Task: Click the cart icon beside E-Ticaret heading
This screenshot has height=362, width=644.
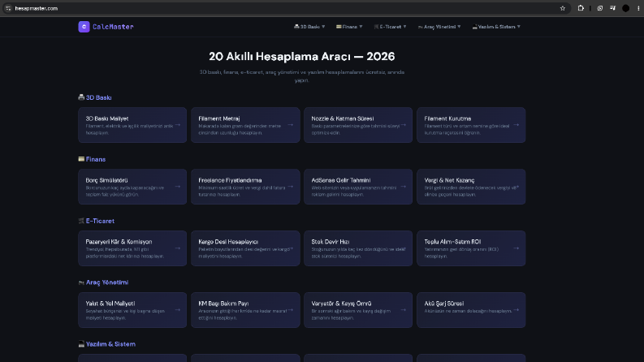Action: [x=81, y=221]
